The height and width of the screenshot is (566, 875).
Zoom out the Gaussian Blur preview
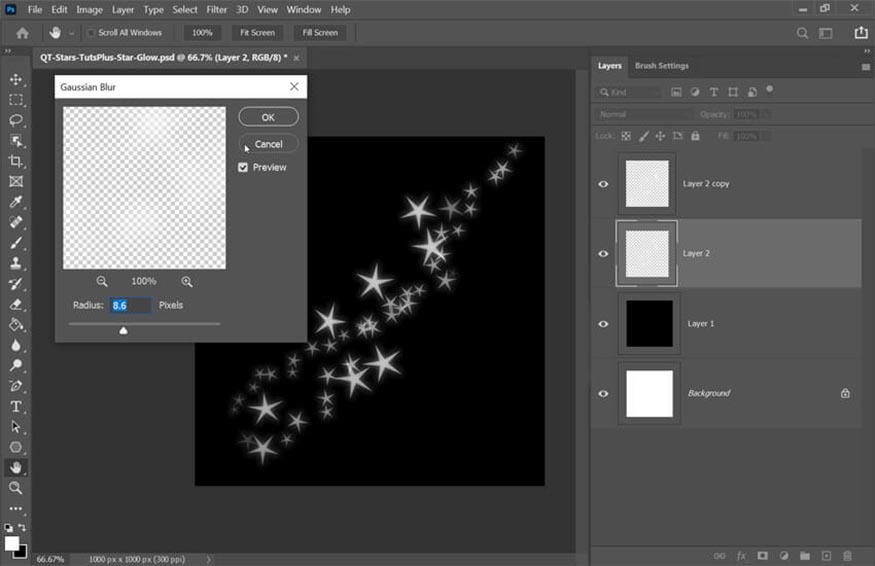pyautogui.click(x=102, y=281)
